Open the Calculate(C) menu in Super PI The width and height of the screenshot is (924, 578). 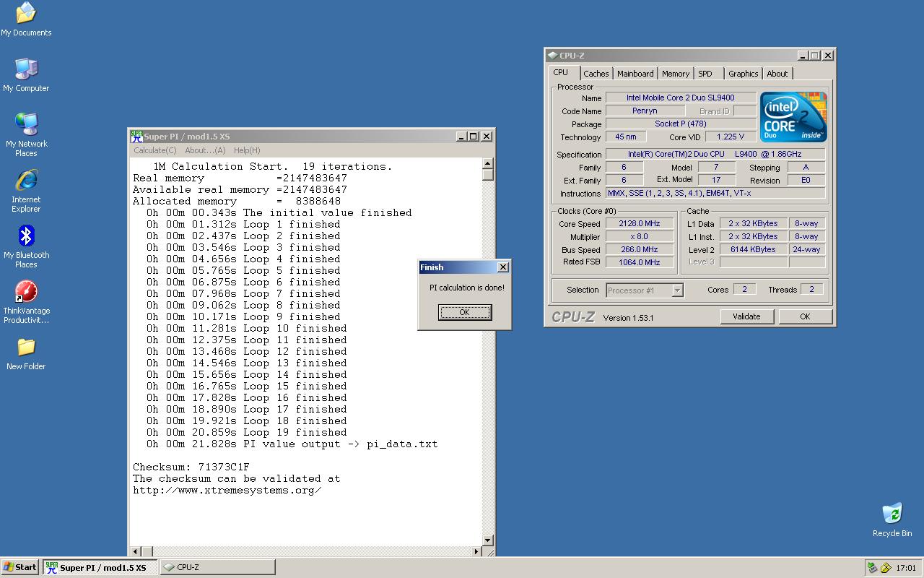click(x=154, y=150)
